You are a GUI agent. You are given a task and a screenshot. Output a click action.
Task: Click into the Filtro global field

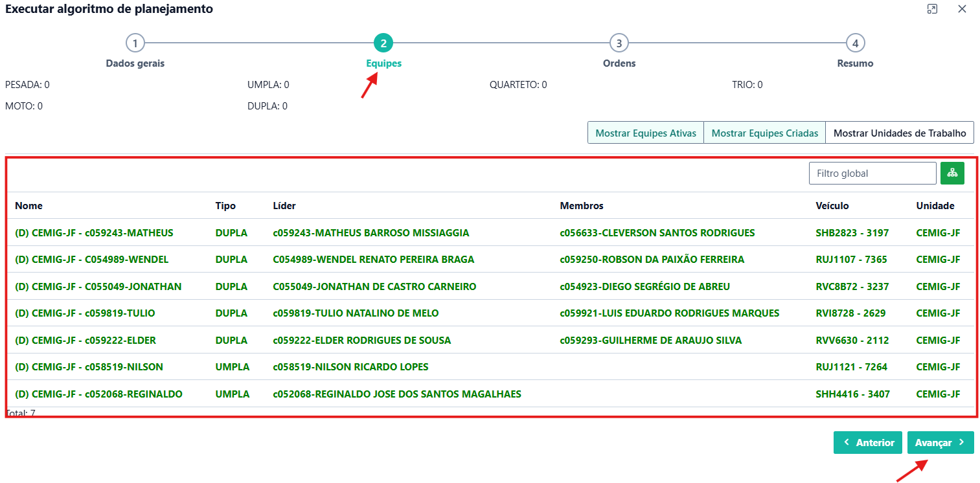pos(872,174)
